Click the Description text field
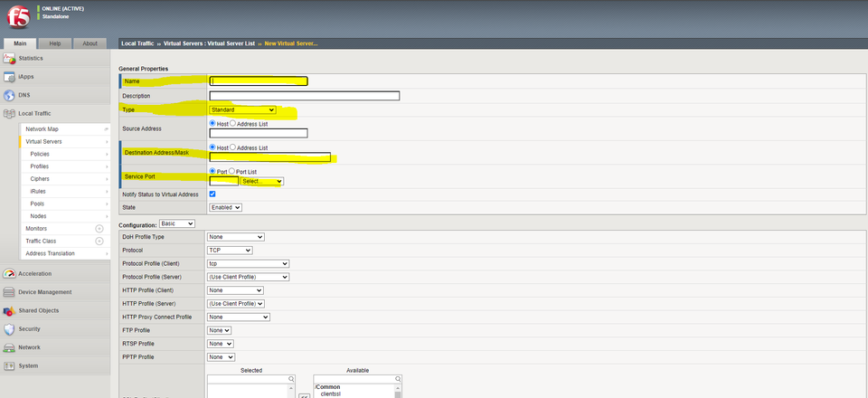 [x=304, y=96]
